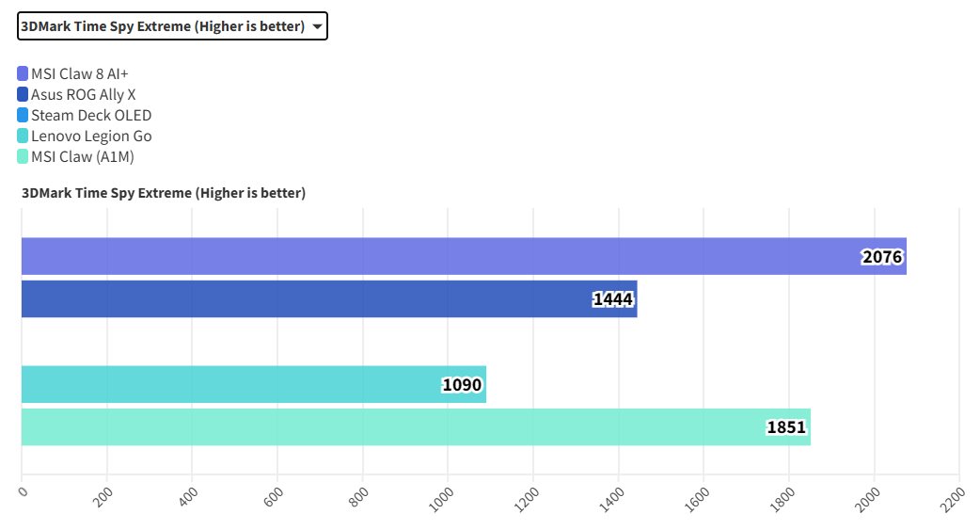Click the MSI Claw (A1M) legend swatch
This screenshot has width=980, height=530.
pyautogui.click(x=23, y=156)
